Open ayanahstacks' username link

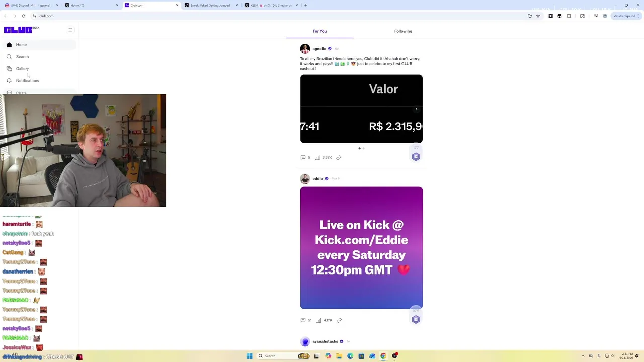(325, 342)
